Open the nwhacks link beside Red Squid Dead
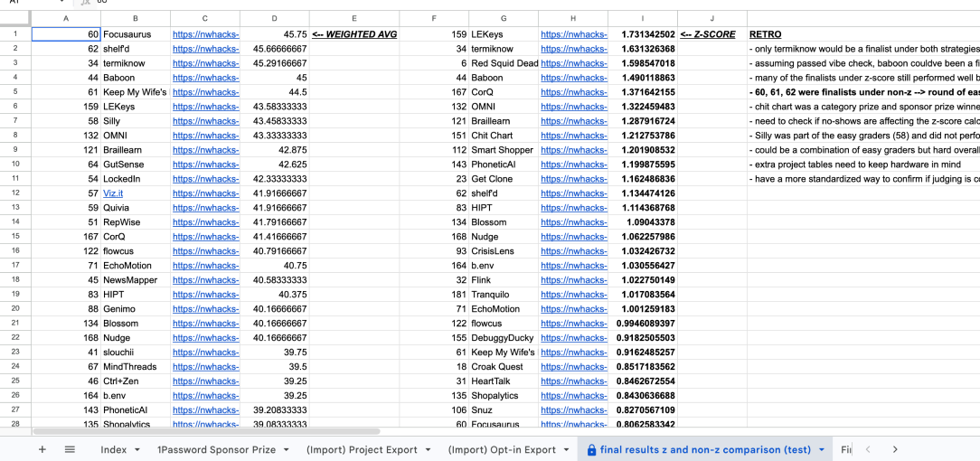 click(x=574, y=63)
